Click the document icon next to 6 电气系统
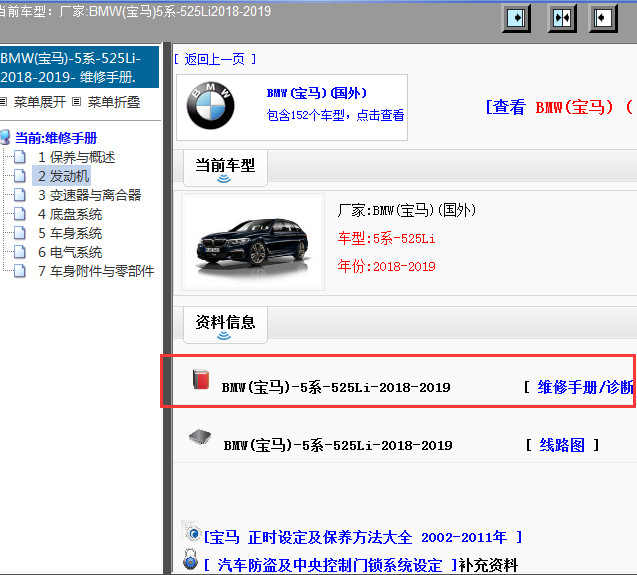 click(20, 252)
